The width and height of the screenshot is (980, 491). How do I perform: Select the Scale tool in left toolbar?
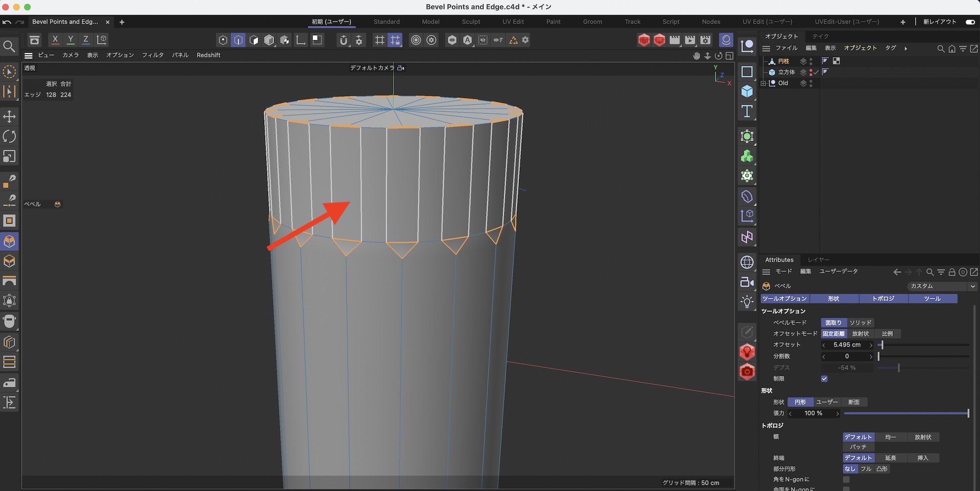coord(9,156)
